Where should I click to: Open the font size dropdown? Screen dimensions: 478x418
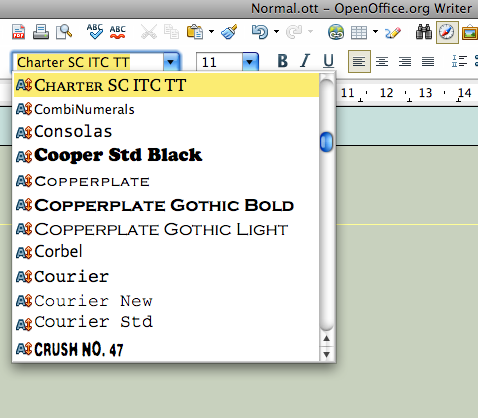click(250, 62)
